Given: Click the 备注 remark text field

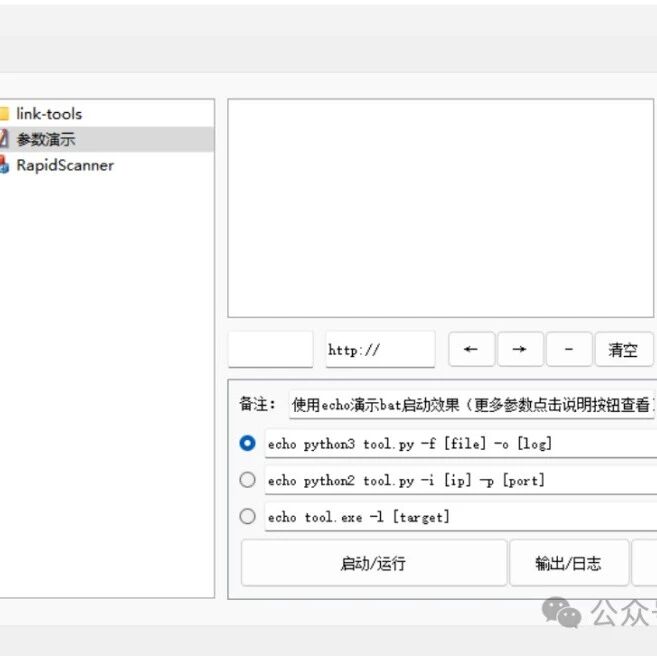Looking at the screenshot, I should click(472, 405).
